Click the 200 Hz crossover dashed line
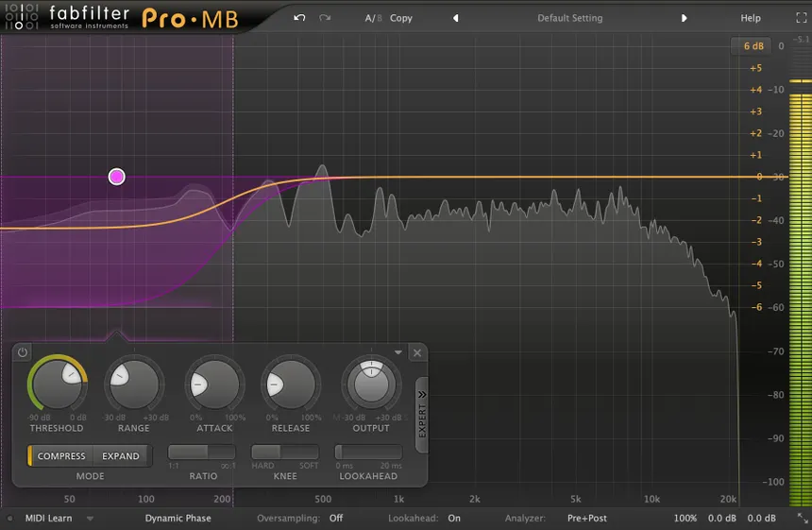This screenshot has width=812, height=530. point(233,269)
